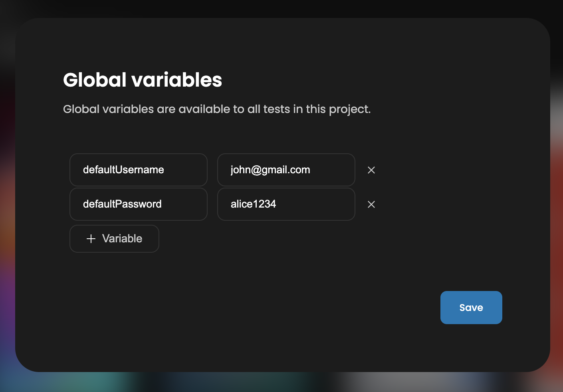Delete the defaultPassword variable row

tap(371, 204)
